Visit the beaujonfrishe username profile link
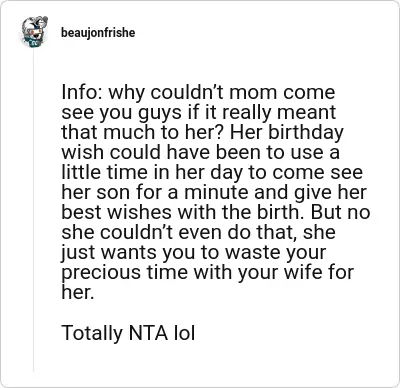The height and width of the screenshot is (388, 400). [98, 33]
